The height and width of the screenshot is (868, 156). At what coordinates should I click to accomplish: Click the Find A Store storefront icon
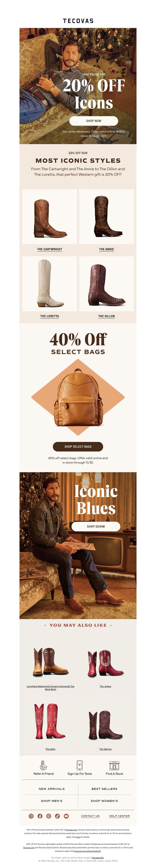tap(114, 765)
